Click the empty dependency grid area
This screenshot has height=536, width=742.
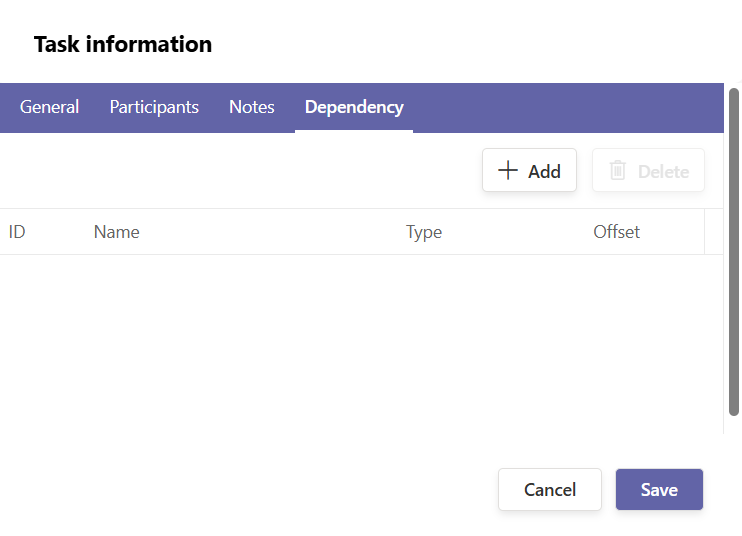tap(360, 340)
